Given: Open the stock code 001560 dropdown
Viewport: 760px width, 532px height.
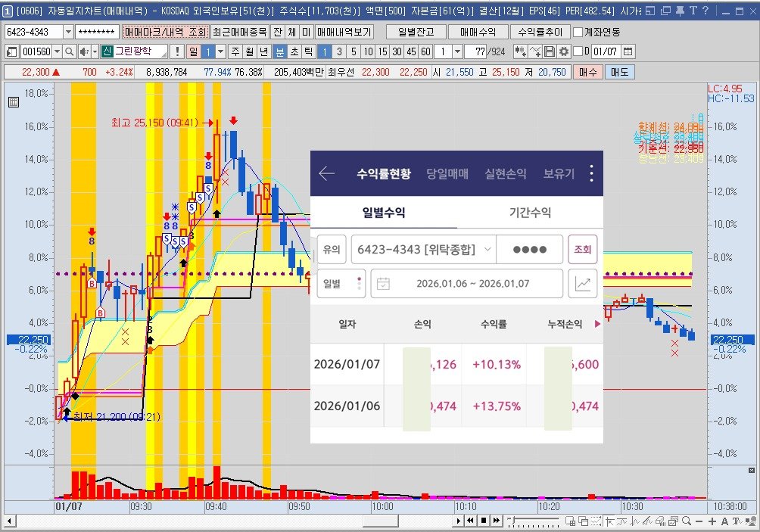Looking at the screenshot, I should [x=56, y=51].
